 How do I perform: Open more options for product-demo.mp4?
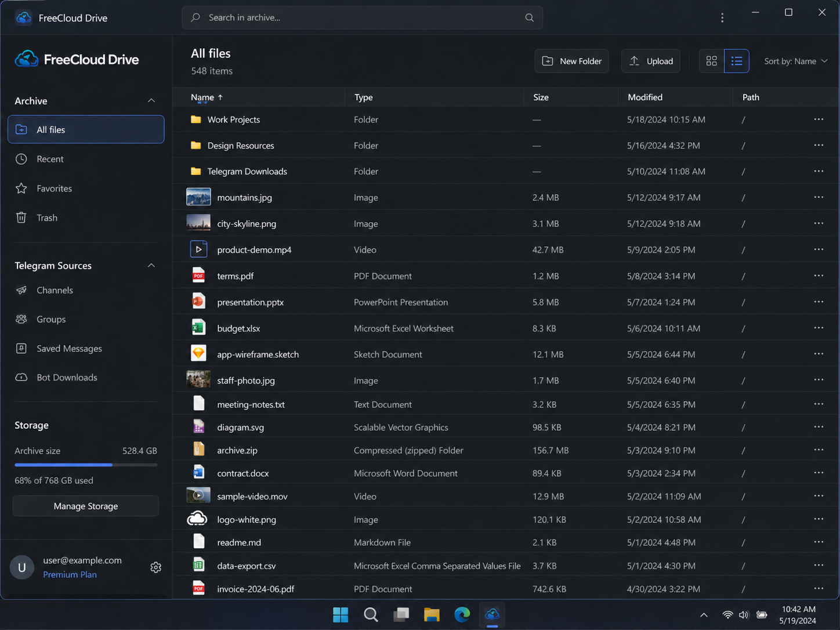point(819,249)
